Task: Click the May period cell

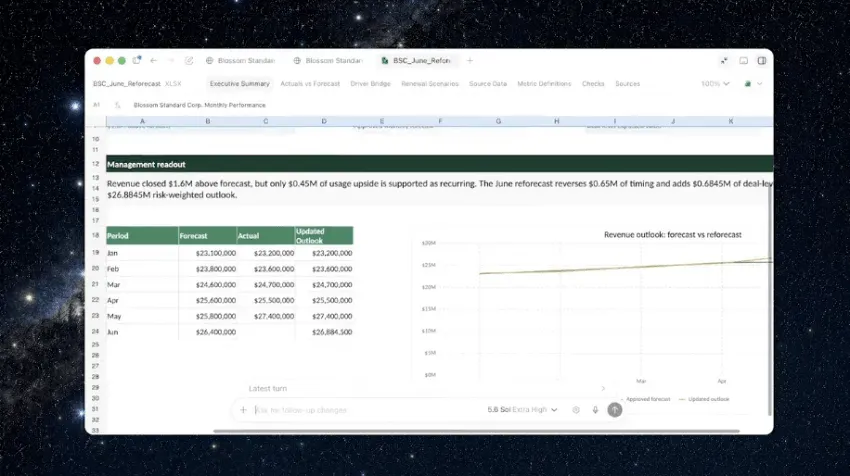Action: point(142,316)
